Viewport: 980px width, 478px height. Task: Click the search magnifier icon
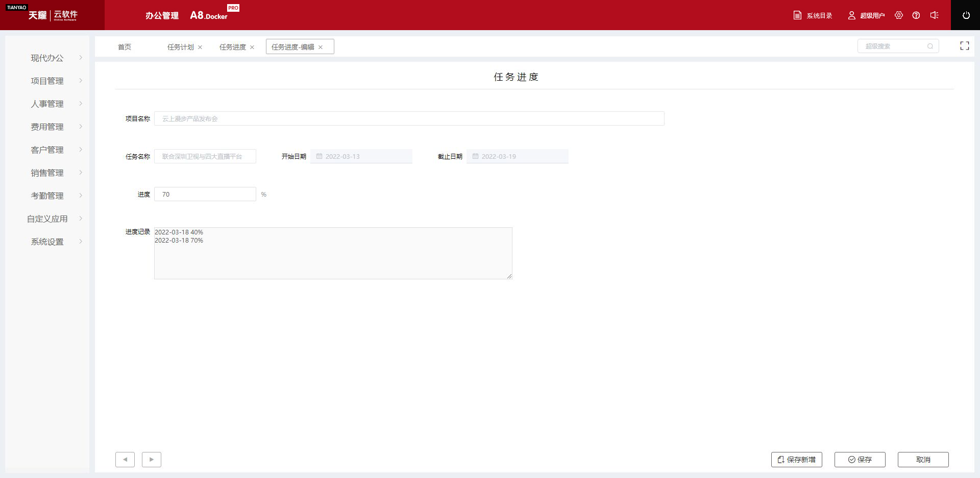click(930, 46)
